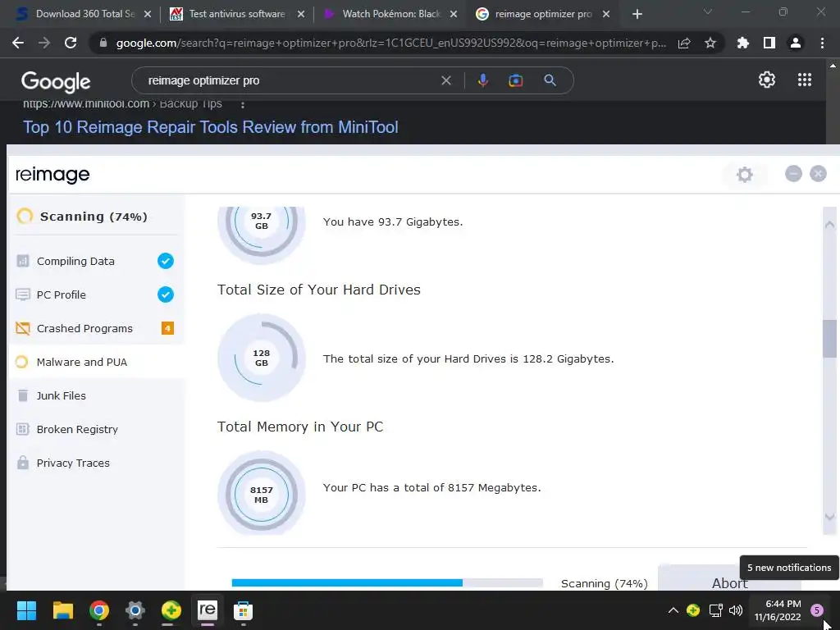
Task: Open the Google apps grid
Action: point(804,80)
